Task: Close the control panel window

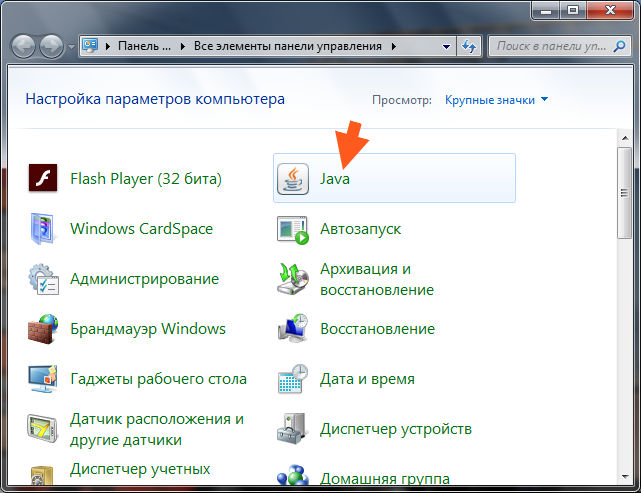Action: [x=610, y=10]
